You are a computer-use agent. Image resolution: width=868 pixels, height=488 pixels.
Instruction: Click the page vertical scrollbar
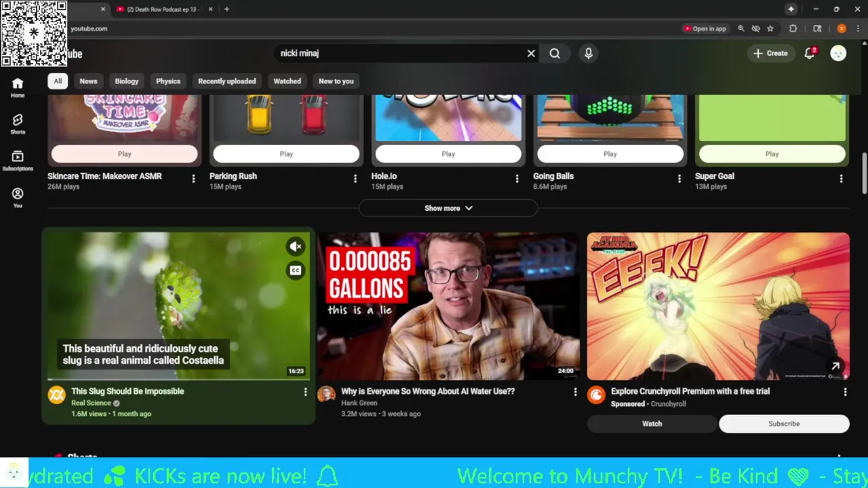point(864,173)
